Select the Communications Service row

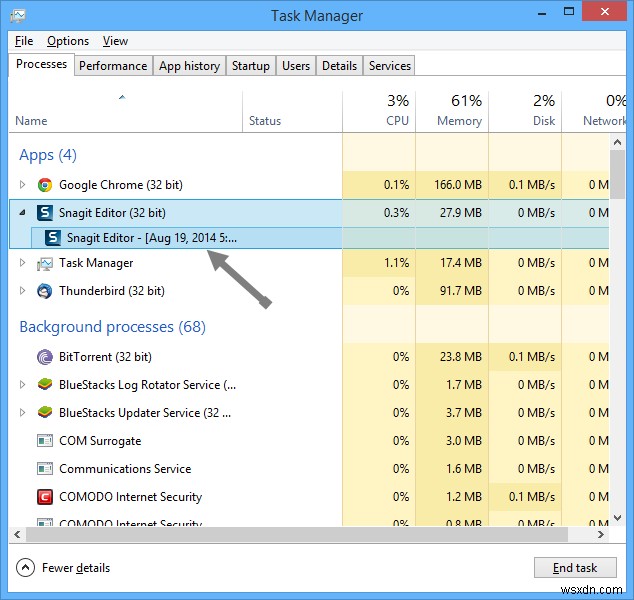(x=309, y=469)
